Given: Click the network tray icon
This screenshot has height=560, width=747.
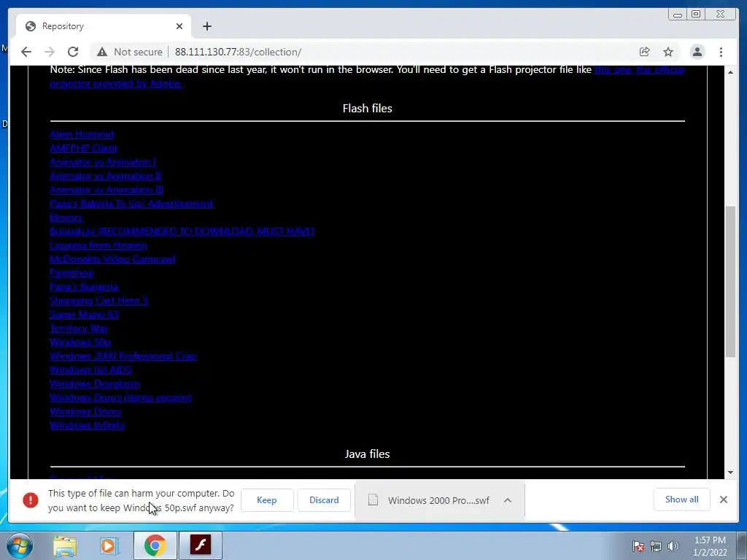Looking at the screenshot, I should (x=656, y=546).
